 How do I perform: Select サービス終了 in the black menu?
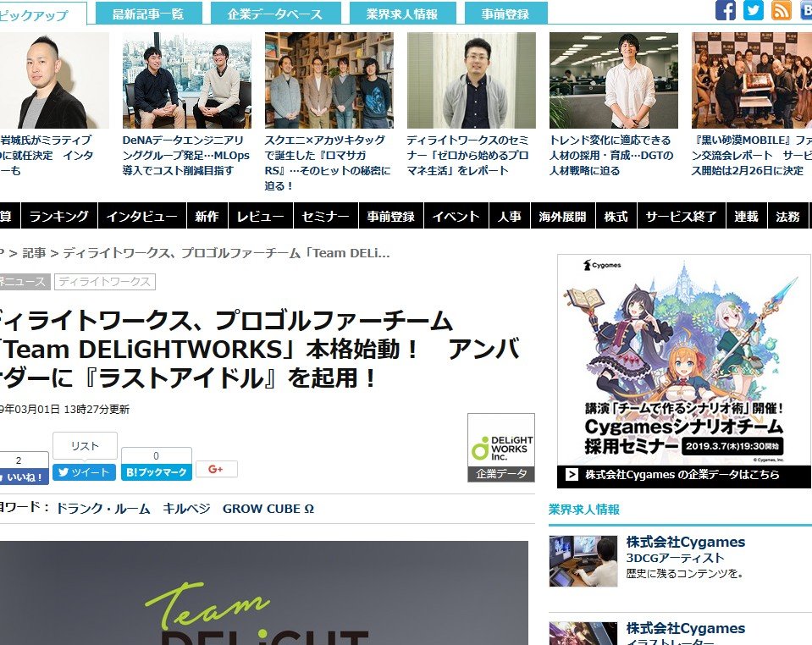coord(681,216)
